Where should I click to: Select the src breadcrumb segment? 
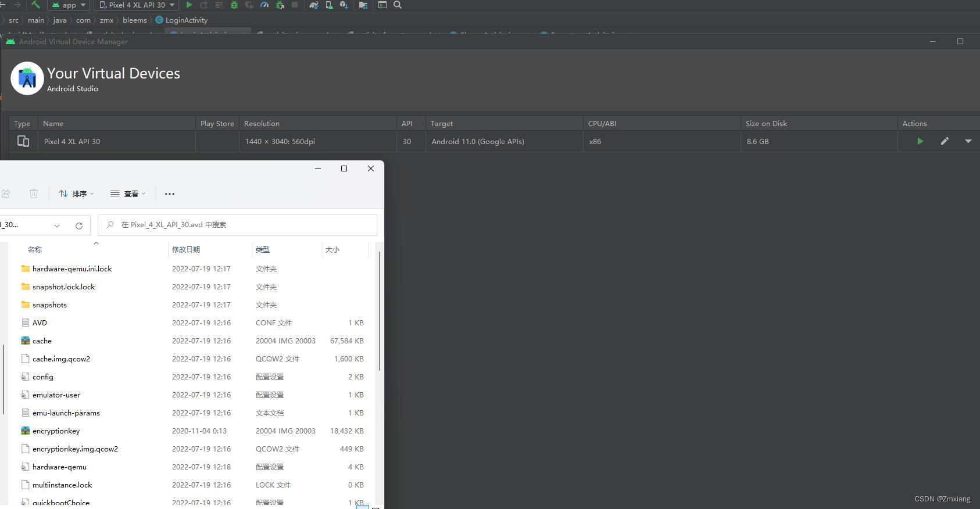tap(13, 20)
